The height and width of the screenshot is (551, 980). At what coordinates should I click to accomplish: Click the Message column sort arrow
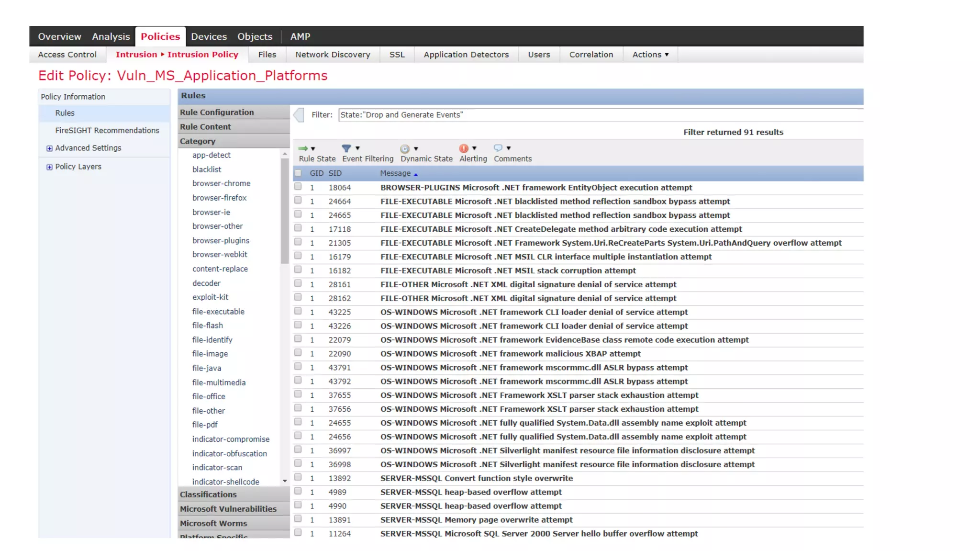pos(416,174)
